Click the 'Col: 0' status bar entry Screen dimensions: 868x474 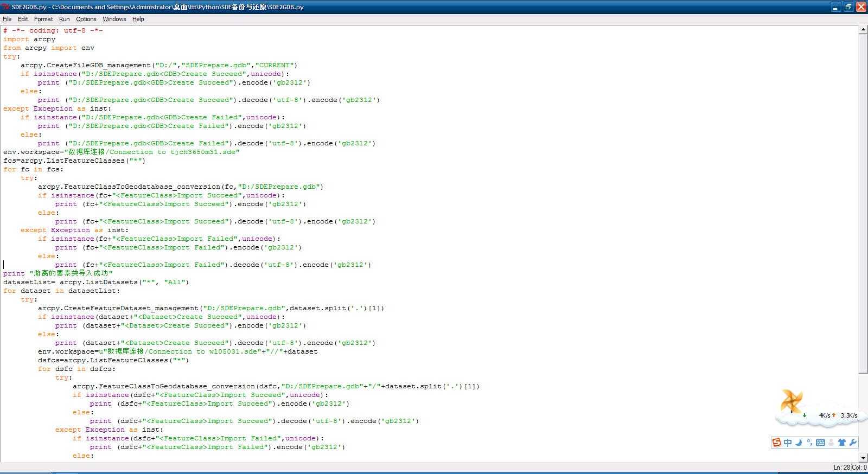(x=859, y=467)
